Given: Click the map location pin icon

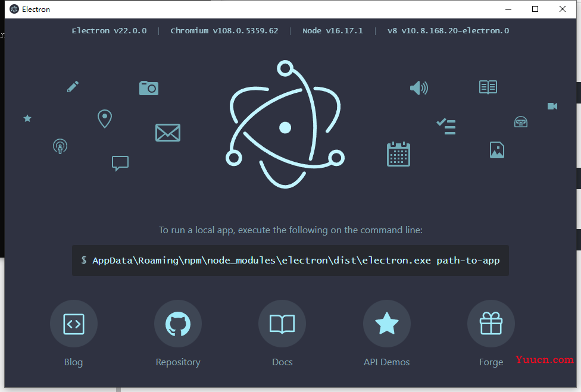Looking at the screenshot, I should tap(105, 119).
